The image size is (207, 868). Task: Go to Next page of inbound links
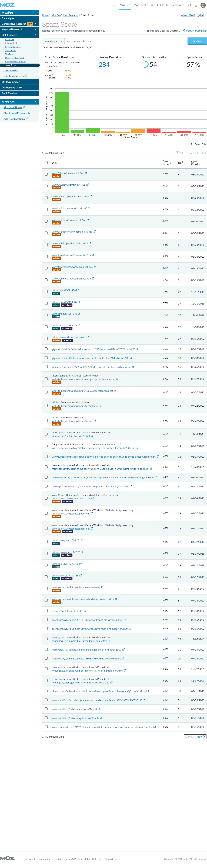201,737
